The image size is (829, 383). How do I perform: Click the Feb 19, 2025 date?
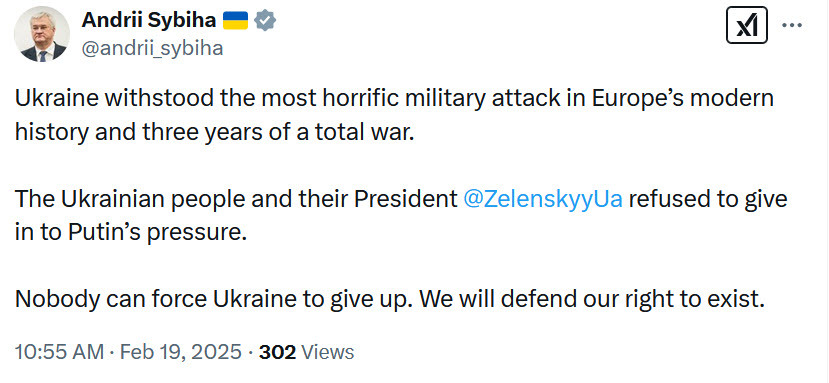[x=181, y=352]
